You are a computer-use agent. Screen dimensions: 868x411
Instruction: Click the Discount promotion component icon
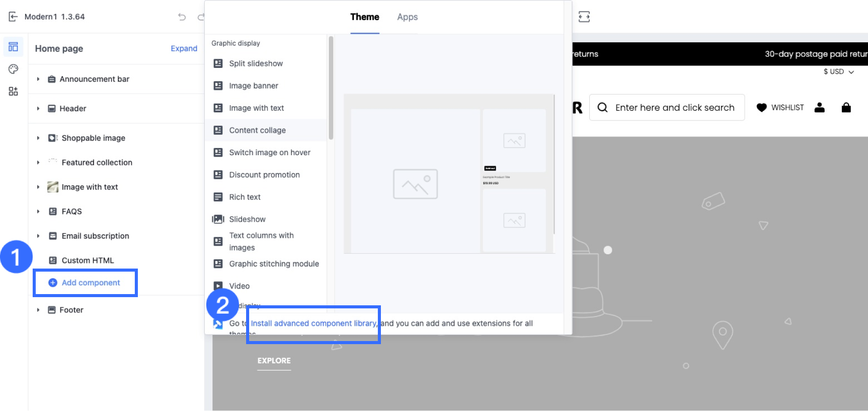click(x=218, y=175)
